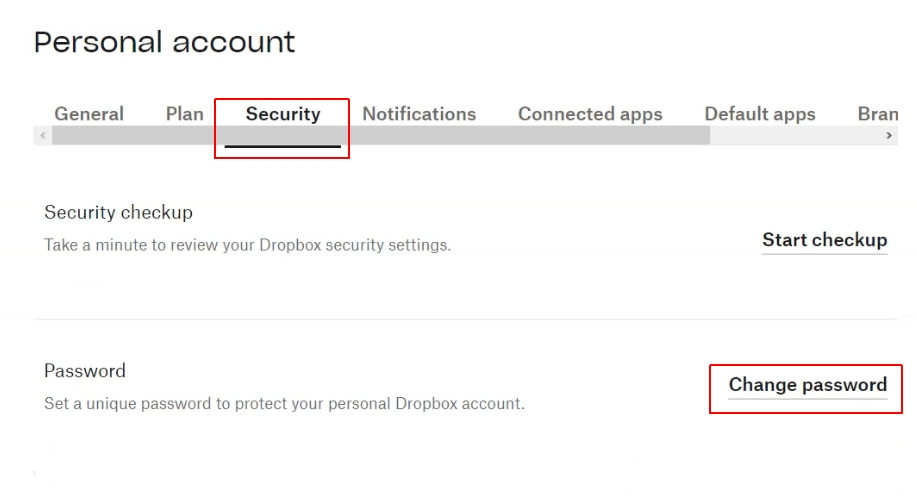Click the Personal account heading
The image size is (917, 498).
pos(165,42)
